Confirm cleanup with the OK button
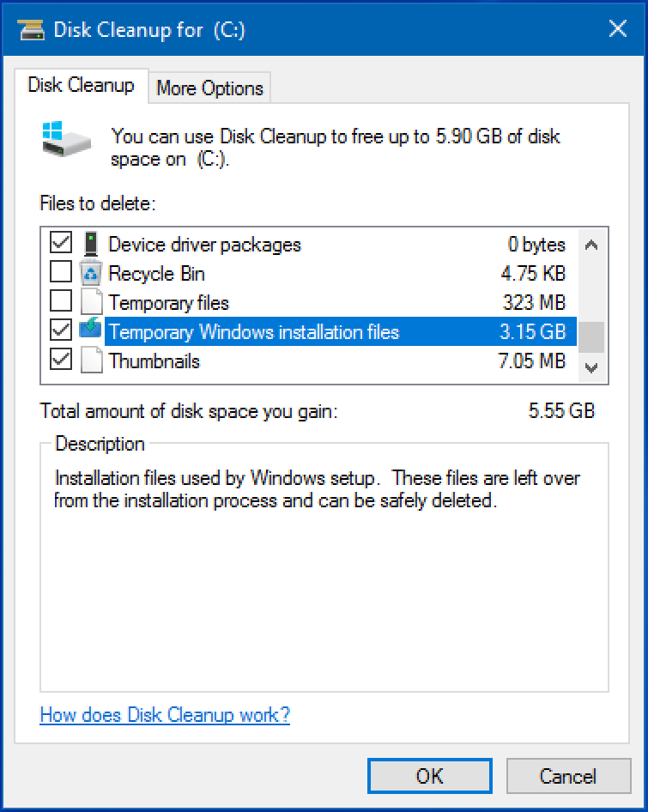The width and height of the screenshot is (648, 812). [429, 776]
